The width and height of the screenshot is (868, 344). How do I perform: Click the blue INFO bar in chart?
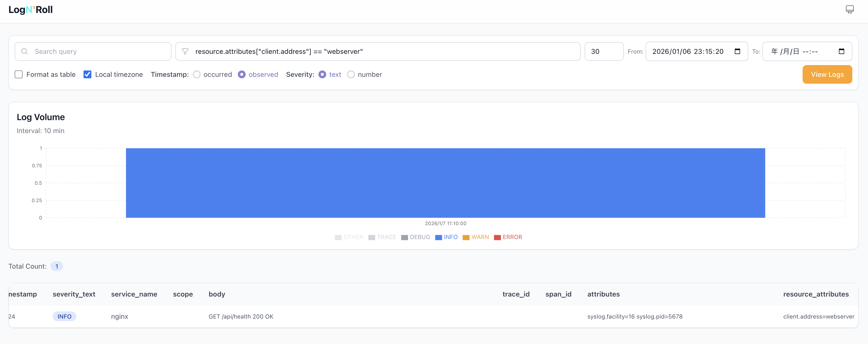click(x=446, y=183)
